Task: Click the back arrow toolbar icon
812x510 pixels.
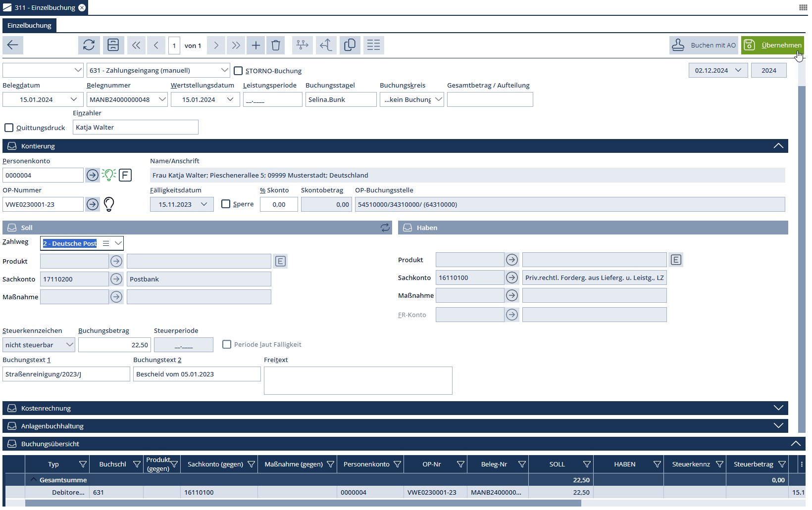Action: (13, 45)
